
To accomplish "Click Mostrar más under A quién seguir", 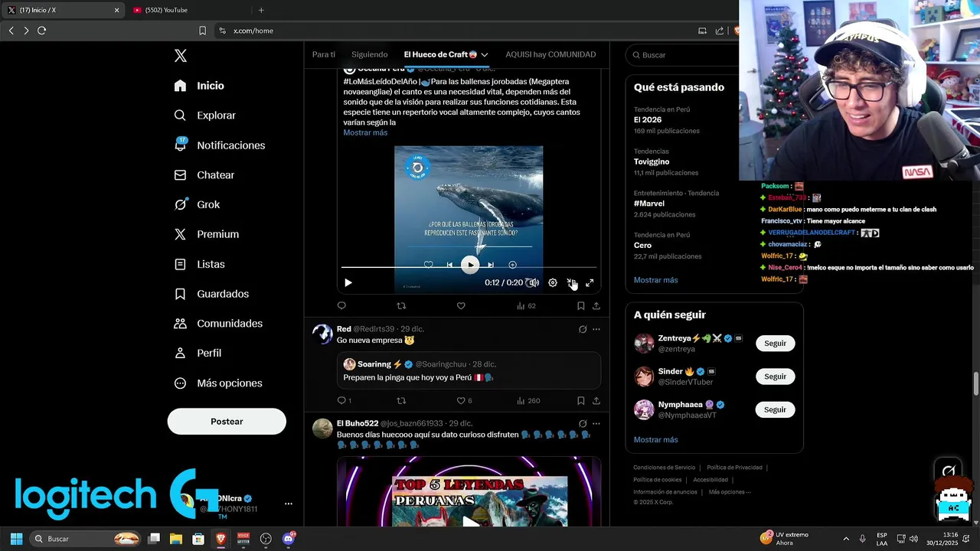I will pos(656,440).
